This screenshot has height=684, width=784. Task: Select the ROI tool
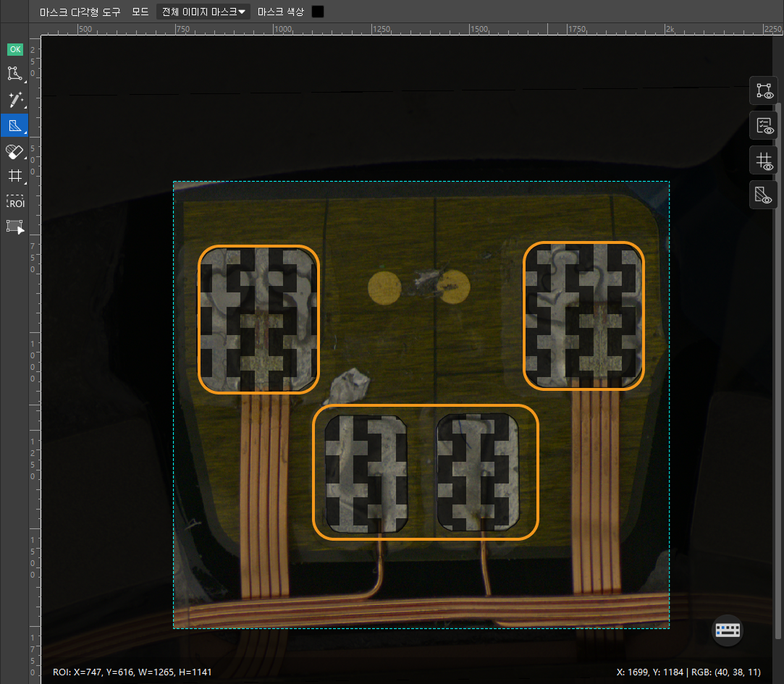pyautogui.click(x=14, y=202)
